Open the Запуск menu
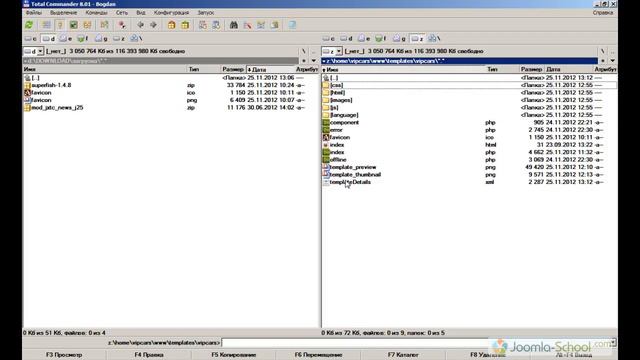640x360 pixels. (205, 13)
